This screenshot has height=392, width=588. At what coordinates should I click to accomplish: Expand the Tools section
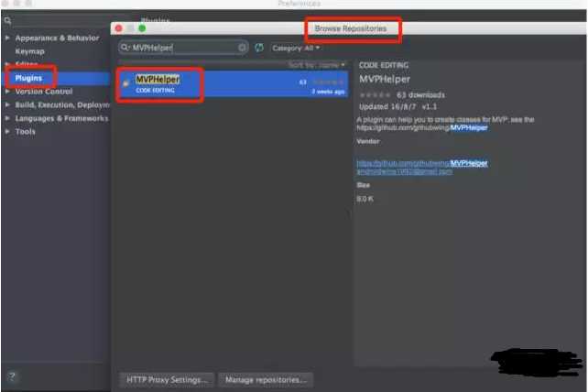pos(7,132)
